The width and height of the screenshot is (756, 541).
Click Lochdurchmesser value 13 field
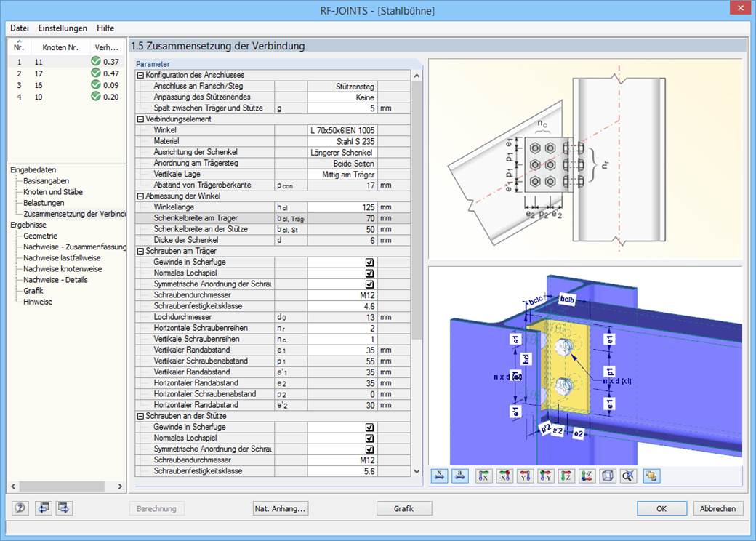(x=342, y=317)
